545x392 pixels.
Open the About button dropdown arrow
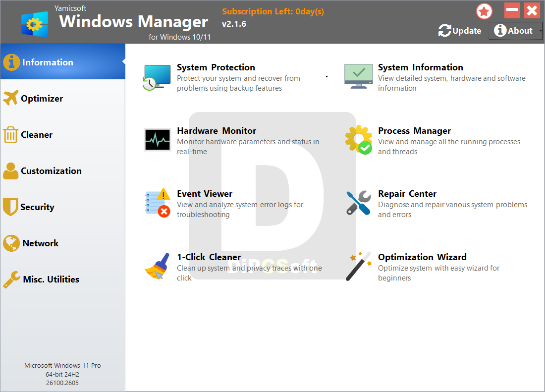[x=541, y=31]
